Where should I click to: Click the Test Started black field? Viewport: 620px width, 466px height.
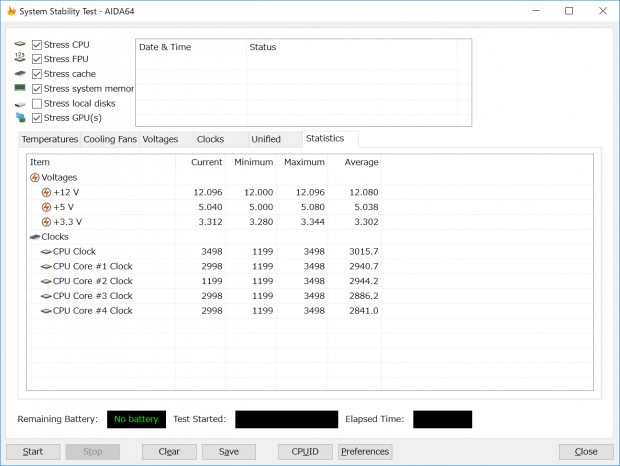pyautogui.click(x=287, y=419)
